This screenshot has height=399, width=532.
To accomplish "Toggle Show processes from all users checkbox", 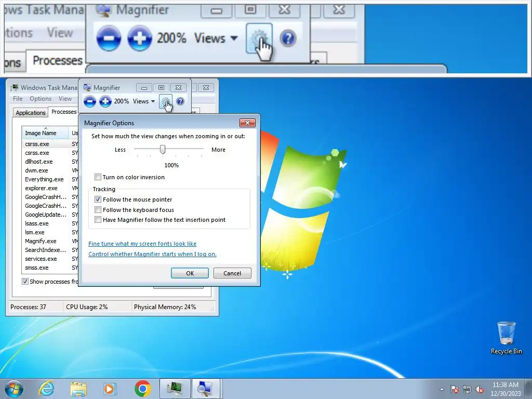I will [x=25, y=281].
